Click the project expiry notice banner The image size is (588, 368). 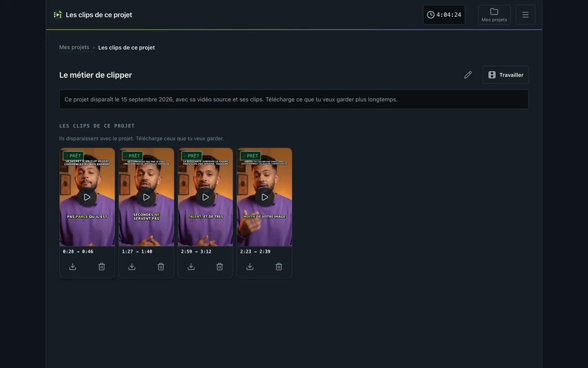pyautogui.click(x=294, y=99)
